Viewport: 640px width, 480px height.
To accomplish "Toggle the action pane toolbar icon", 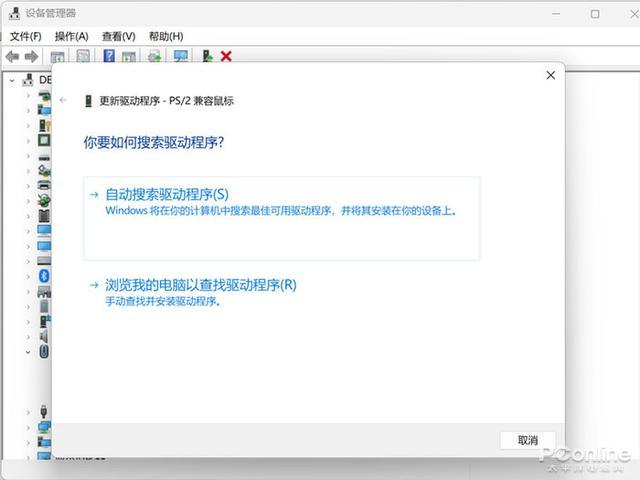I will (x=129, y=56).
